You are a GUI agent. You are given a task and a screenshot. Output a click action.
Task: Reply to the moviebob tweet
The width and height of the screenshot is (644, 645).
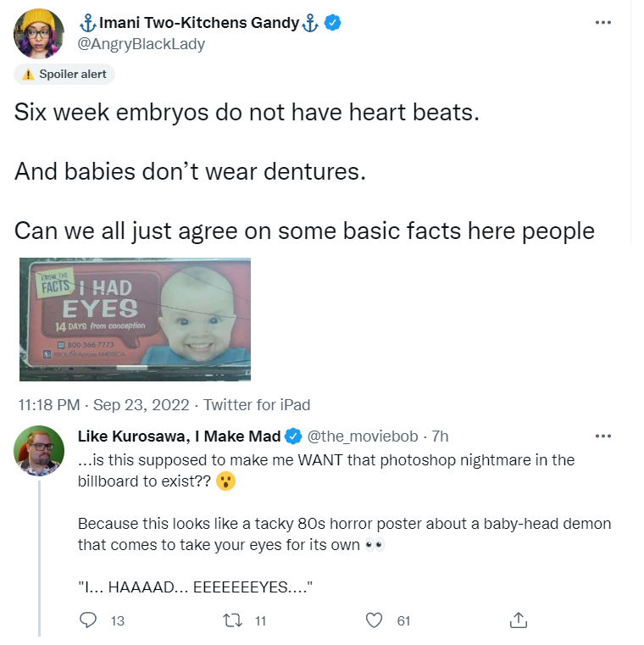click(x=87, y=620)
